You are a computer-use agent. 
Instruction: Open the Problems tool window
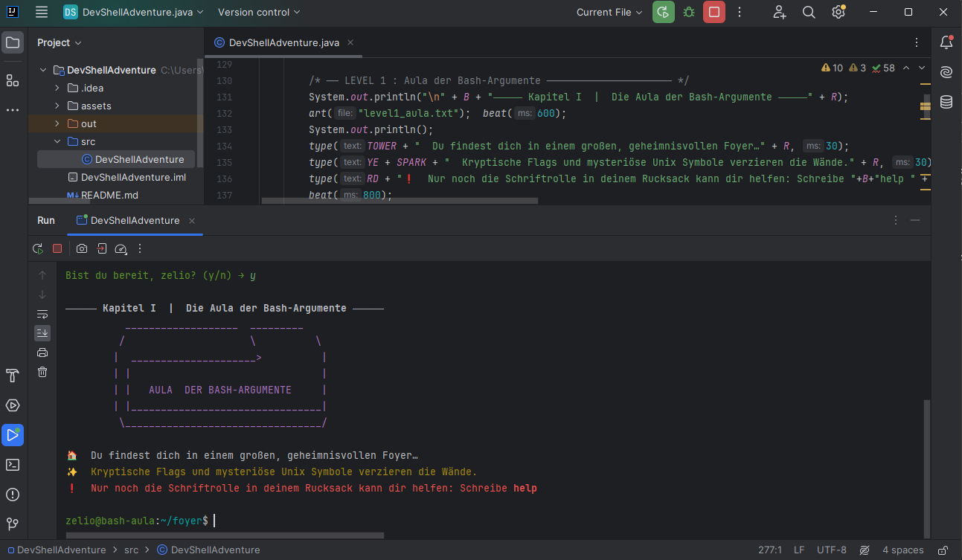[x=12, y=495]
